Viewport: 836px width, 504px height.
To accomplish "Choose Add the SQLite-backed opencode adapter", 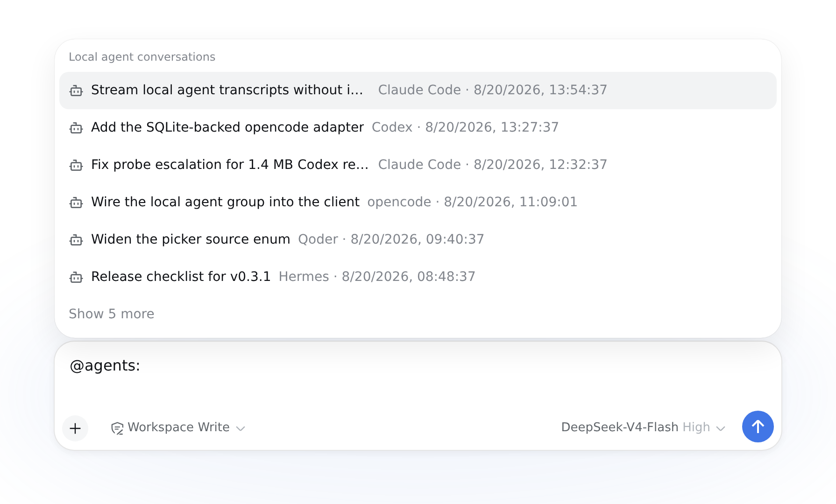I will (x=418, y=128).
